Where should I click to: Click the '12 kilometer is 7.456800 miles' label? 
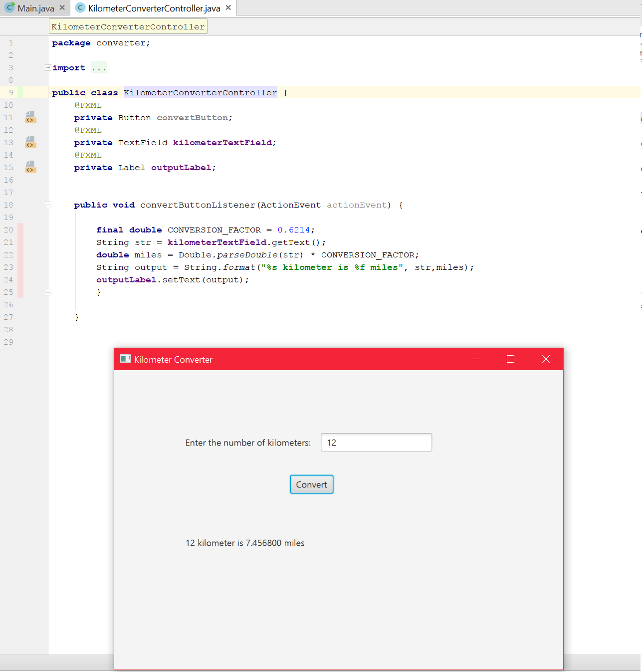245,543
